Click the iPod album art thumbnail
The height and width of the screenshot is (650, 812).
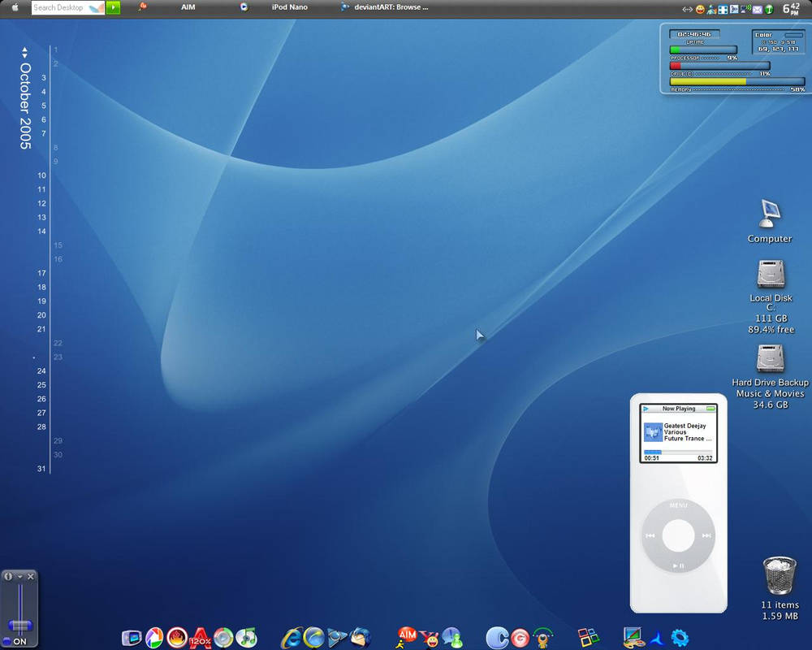pos(653,431)
